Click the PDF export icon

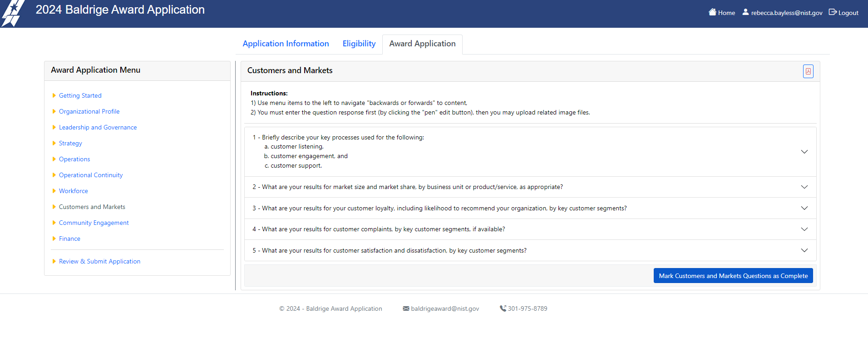click(x=808, y=71)
